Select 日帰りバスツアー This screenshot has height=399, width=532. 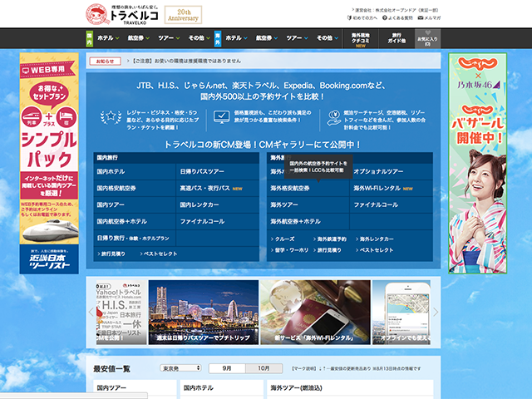pos(218,172)
